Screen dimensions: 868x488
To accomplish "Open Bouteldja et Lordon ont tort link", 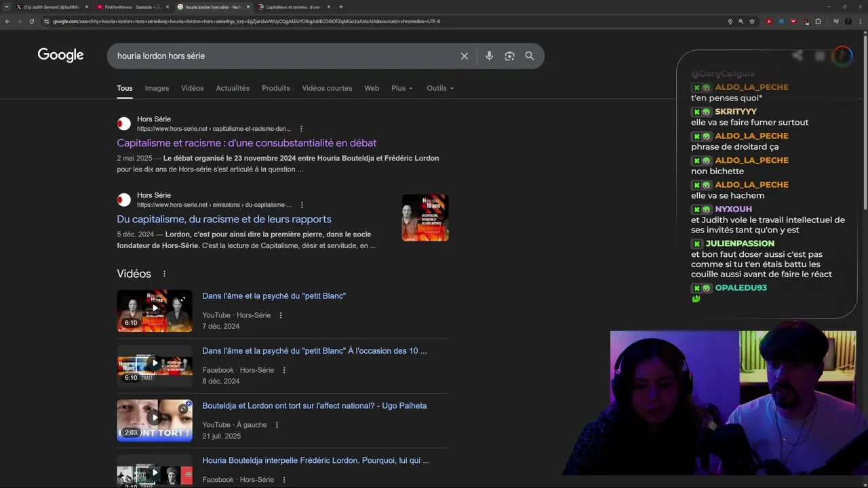I will [315, 406].
